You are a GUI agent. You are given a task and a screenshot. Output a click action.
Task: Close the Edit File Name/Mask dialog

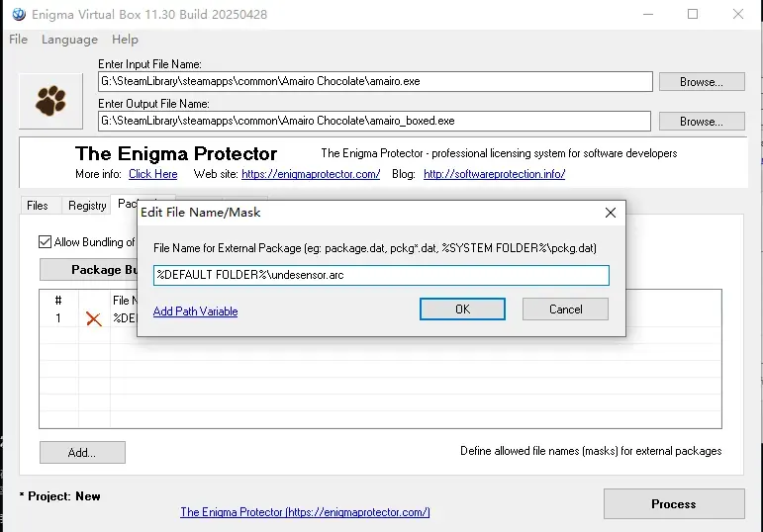pos(611,213)
